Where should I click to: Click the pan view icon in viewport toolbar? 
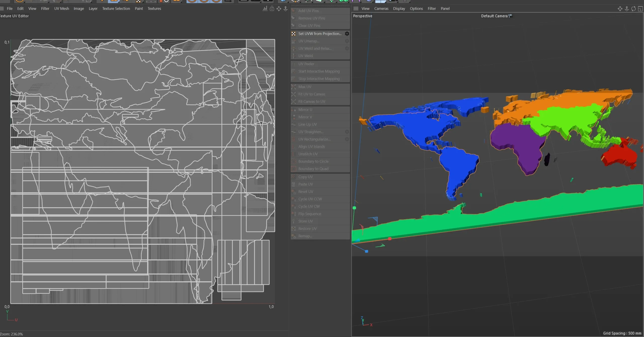pyautogui.click(x=620, y=9)
